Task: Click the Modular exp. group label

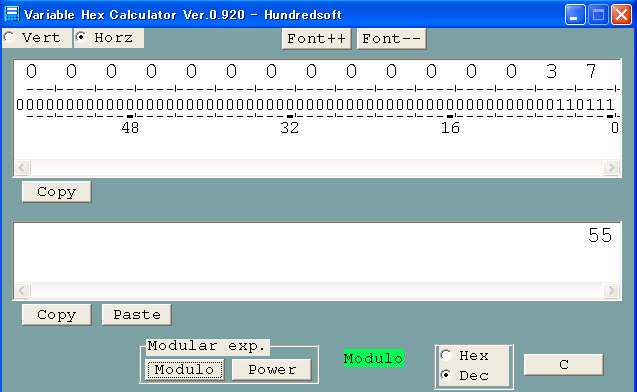Action: [x=206, y=346]
